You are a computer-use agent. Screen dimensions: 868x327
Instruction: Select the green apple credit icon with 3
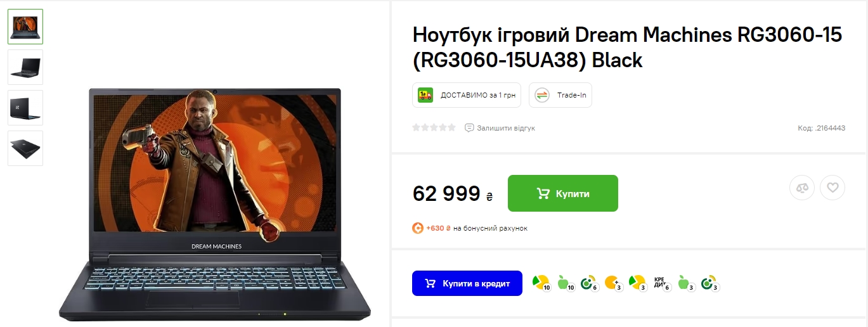point(686,283)
